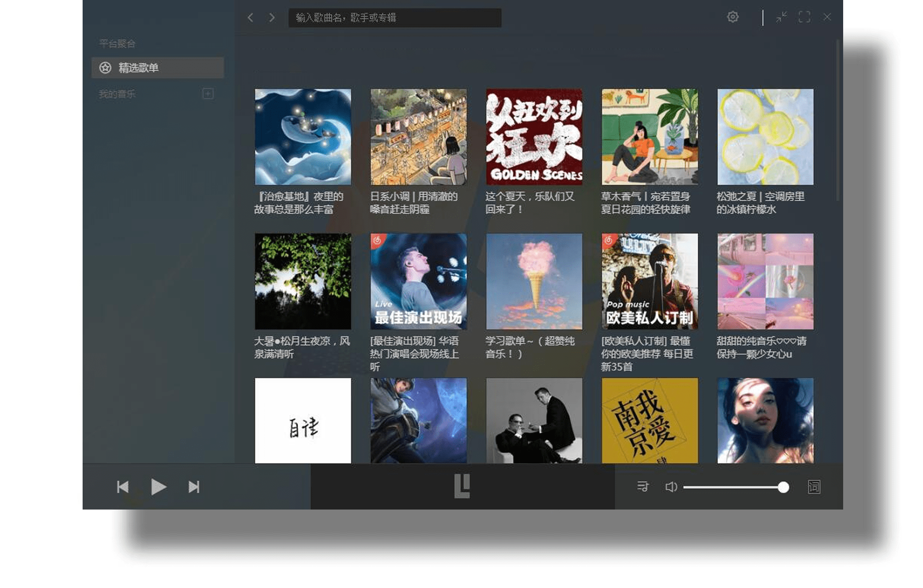
Task: Click the 我的音乐 sidebar section
Action: (x=117, y=94)
